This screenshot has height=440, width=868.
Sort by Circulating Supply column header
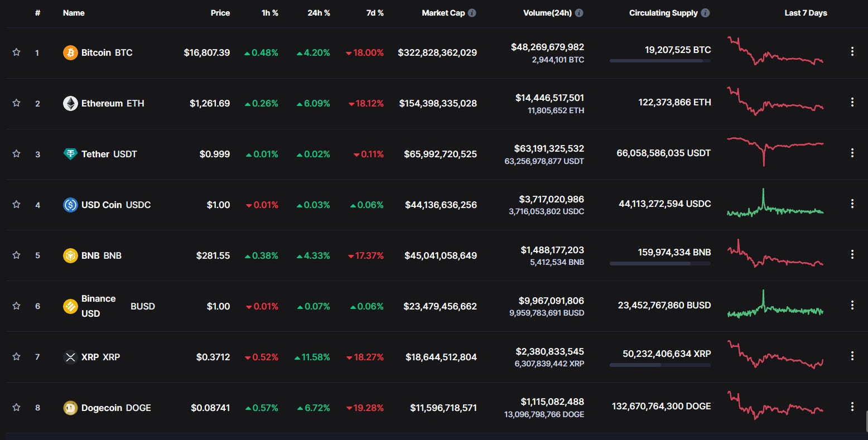tap(663, 13)
